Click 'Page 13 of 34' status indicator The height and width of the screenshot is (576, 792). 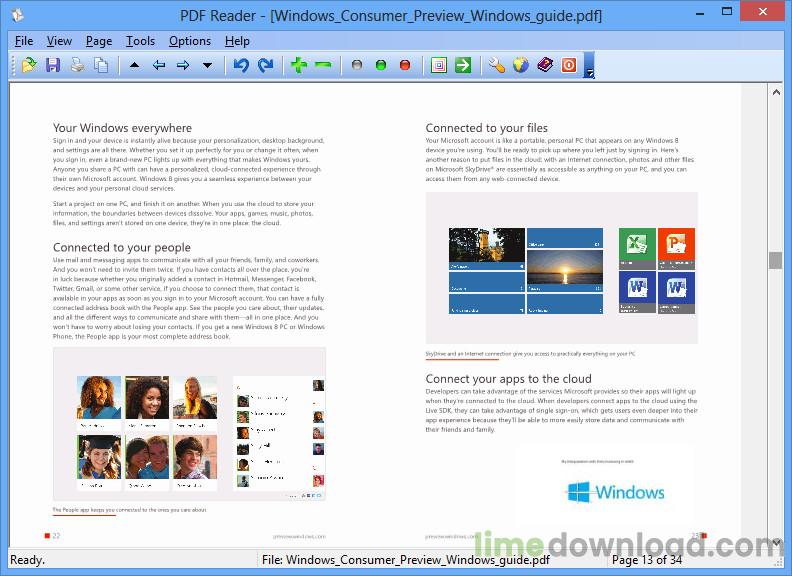pyautogui.click(x=647, y=560)
